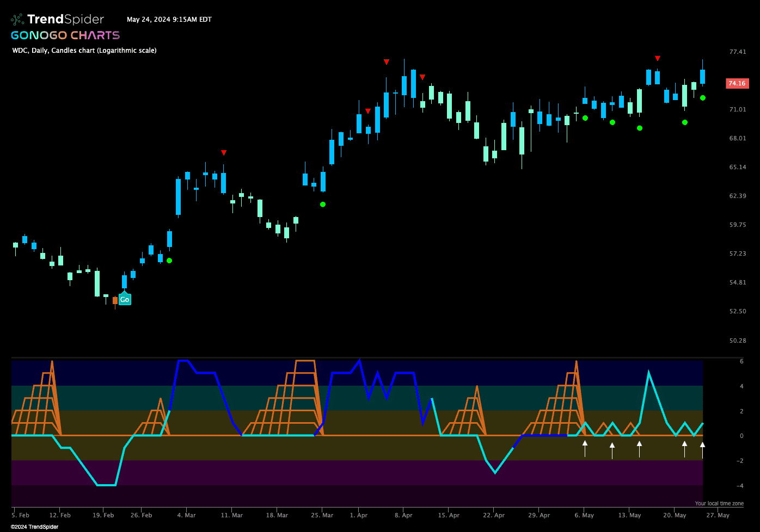Click the 59.75 price axis label
Viewport: 760px width, 532px height.
coord(738,225)
